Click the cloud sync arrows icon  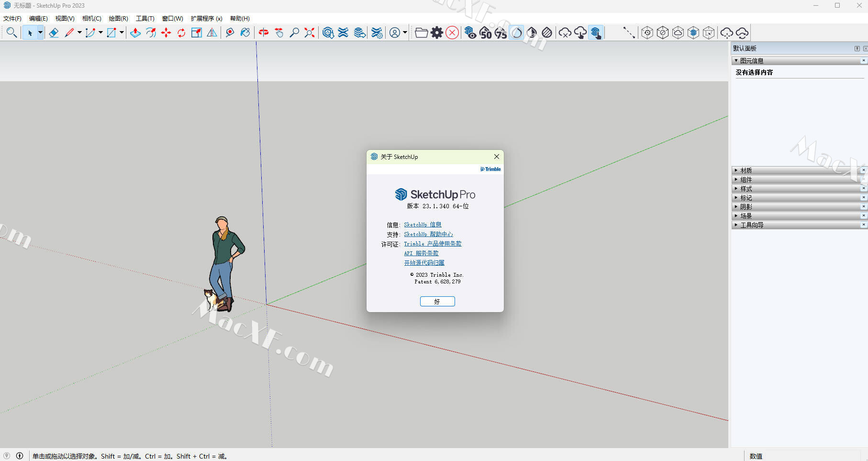pyautogui.click(x=742, y=33)
